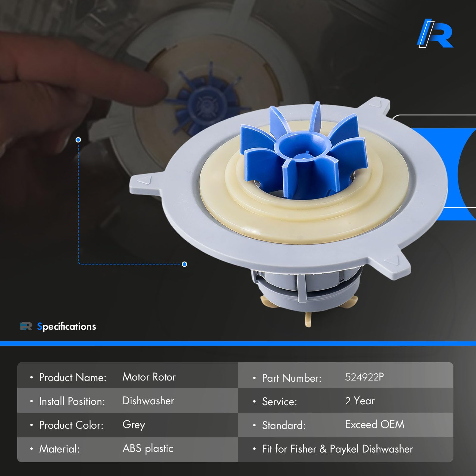Screen dimensions: 476x476
Task: Click the "Part Number:" label
Action: tap(292, 378)
